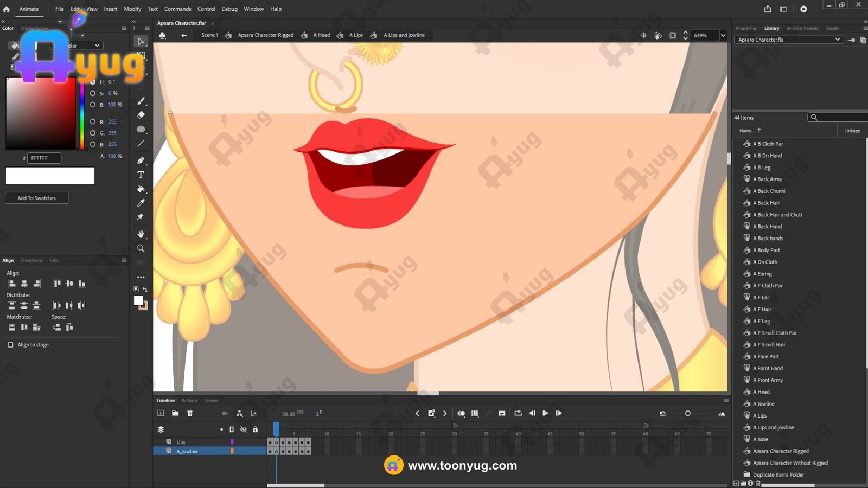This screenshot has width=868, height=488.
Task: Select the G green radio button
Action: [93, 133]
